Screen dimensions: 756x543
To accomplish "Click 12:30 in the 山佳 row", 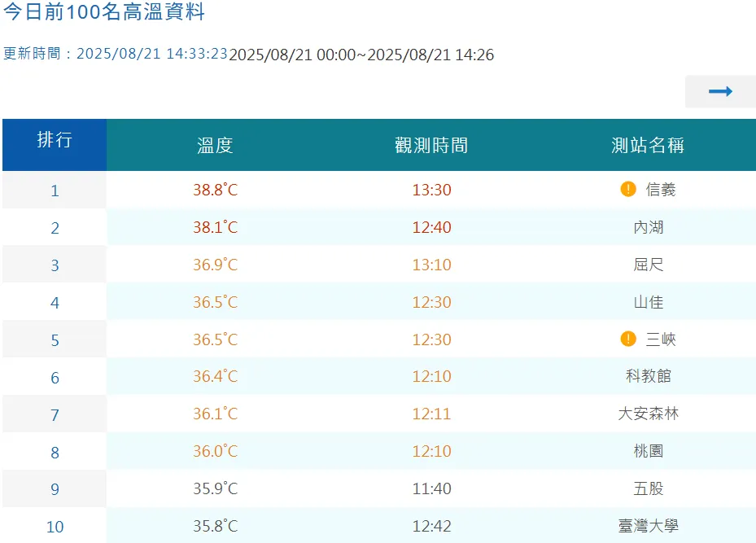I will coord(431,302).
